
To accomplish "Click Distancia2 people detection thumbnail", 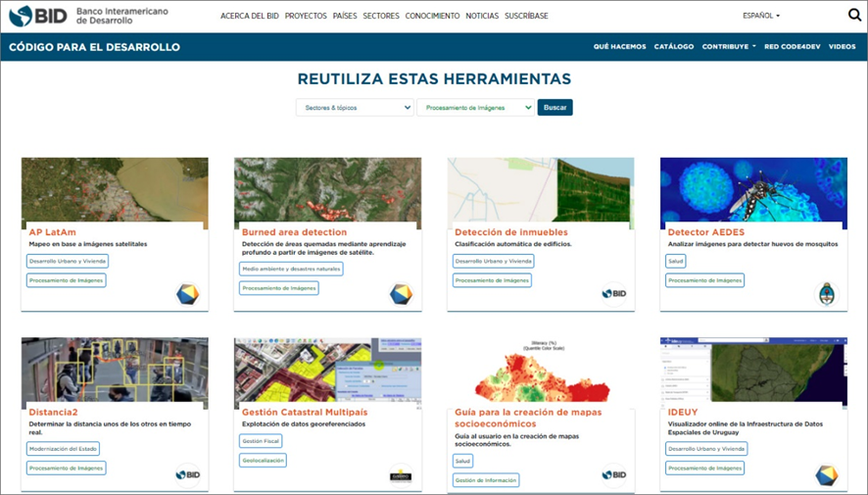I will [x=115, y=371].
